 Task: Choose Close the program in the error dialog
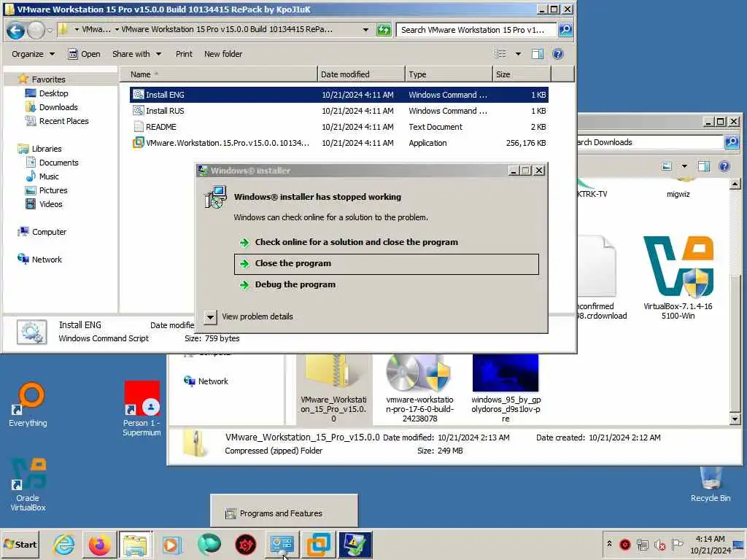(387, 264)
